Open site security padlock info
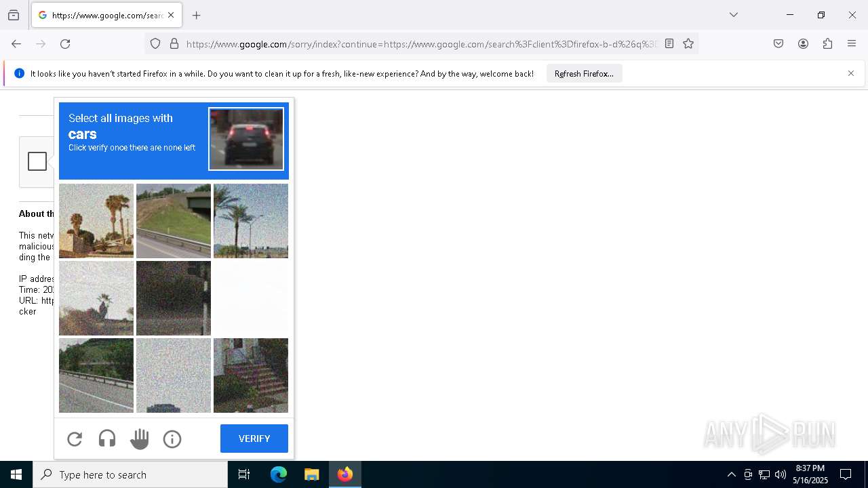Viewport: 868px width, 488px height. pos(174,44)
